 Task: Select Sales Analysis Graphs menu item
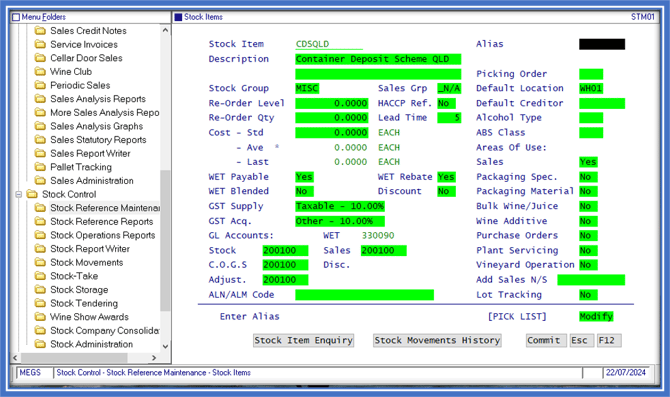(97, 126)
